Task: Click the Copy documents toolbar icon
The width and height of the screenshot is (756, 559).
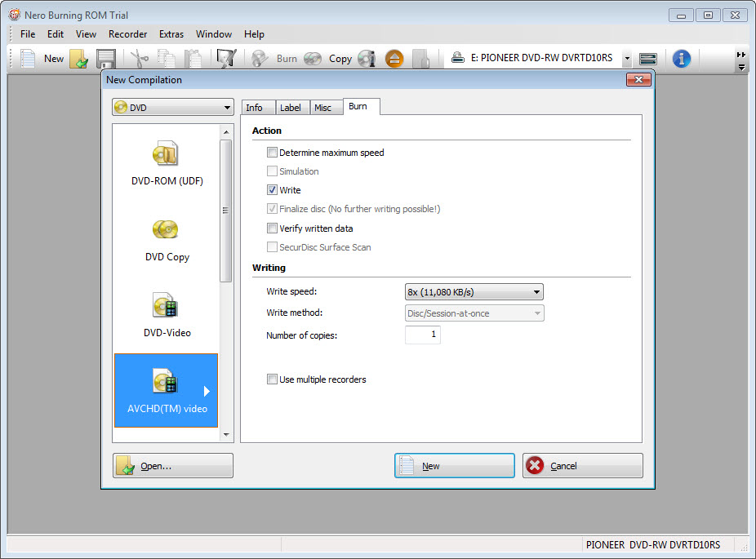Action: click(167, 59)
